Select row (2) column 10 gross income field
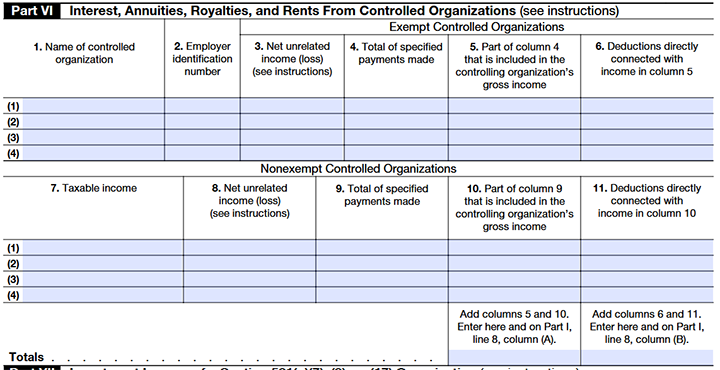The width and height of the screenshot is (720, 370). click(x=514, y=263)
